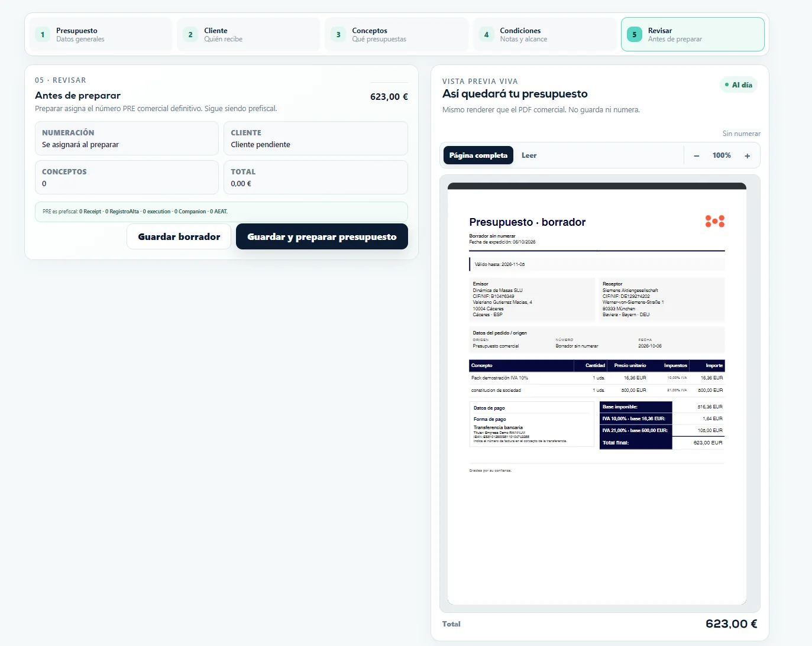The height and width of the screenshot is (646, 812).
Task: Click the Al día status badge
Action: [739, 85]
